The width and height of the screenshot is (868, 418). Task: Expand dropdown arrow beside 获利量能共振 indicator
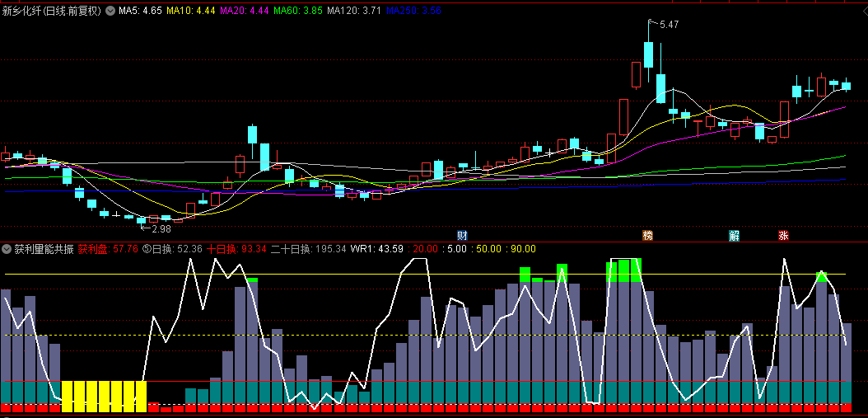pos(7,249)
